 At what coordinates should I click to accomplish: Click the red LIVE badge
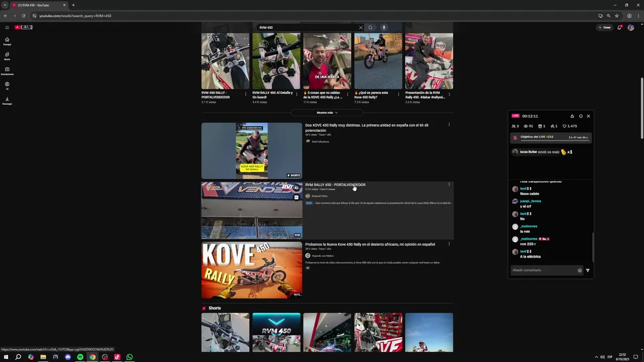coord(515,116)
